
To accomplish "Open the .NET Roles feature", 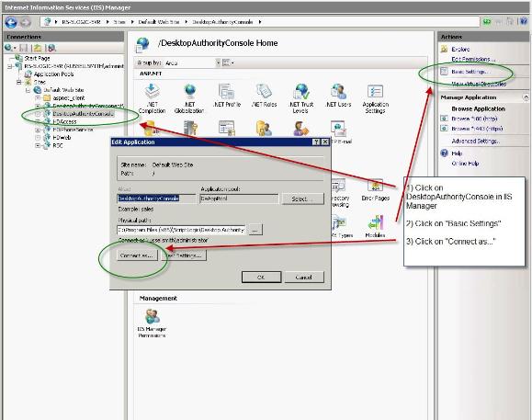I will click(264, 96).
